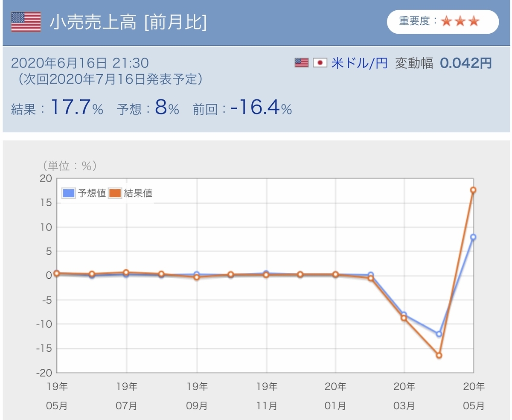The width and height of the screenshot is (512, 420).
Task: Click the blue 20年03月 forecast data point
Action: (404, 314)
